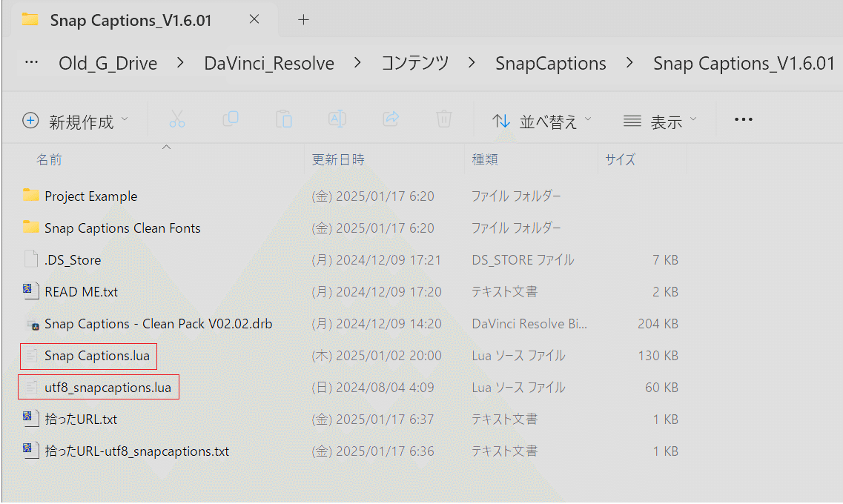
Task: Click the Copy icon in toolbar
Action: tap(231, 119)
